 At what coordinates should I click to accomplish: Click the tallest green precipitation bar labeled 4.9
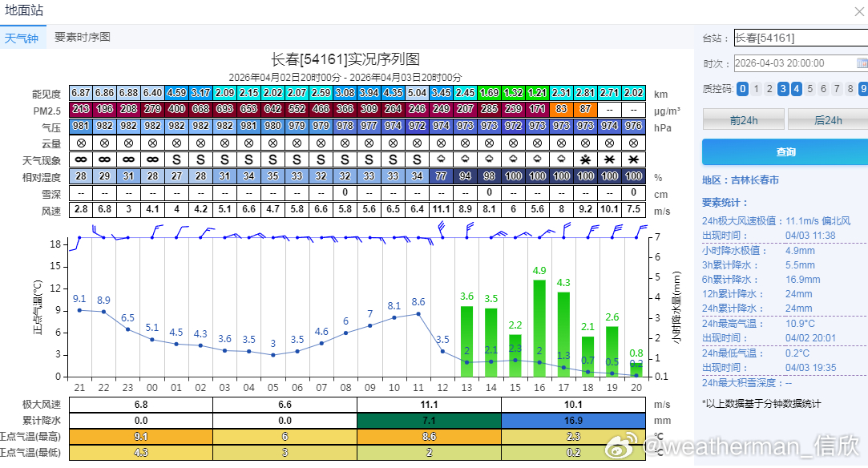(538, 329)
